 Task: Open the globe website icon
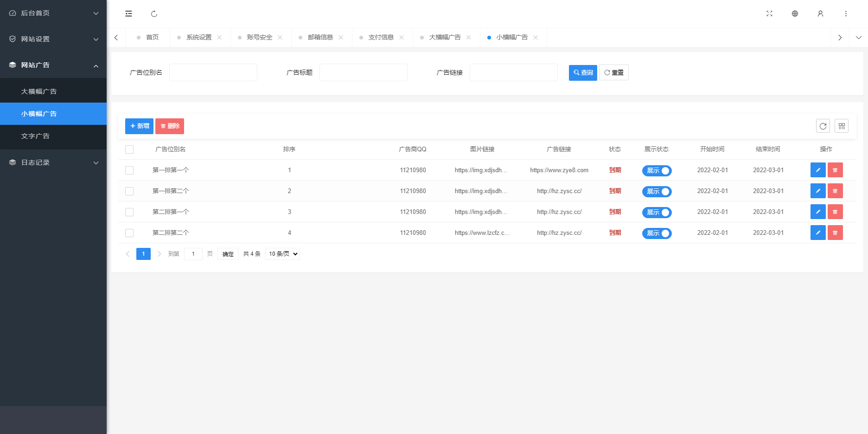coord(795,13)
